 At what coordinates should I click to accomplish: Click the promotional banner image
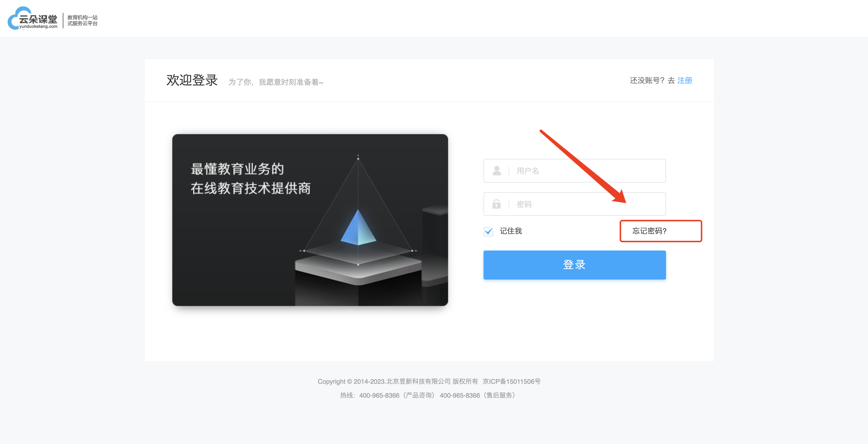(310, 220)
